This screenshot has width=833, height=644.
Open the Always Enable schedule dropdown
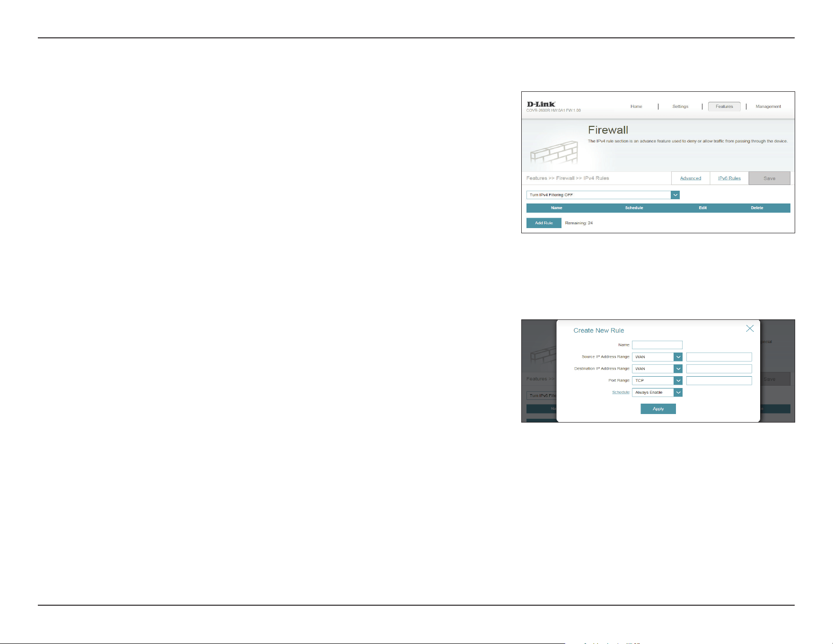point(657,392)
